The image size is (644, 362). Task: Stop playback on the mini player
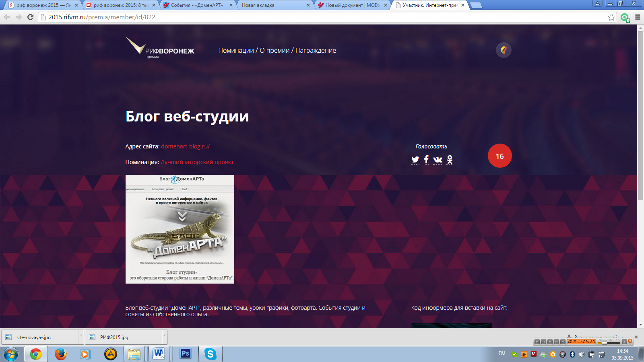coord(550,341)
